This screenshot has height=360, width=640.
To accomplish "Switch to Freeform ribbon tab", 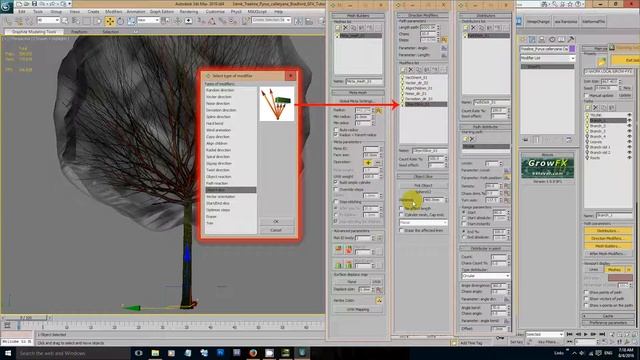I will (79, 31).
